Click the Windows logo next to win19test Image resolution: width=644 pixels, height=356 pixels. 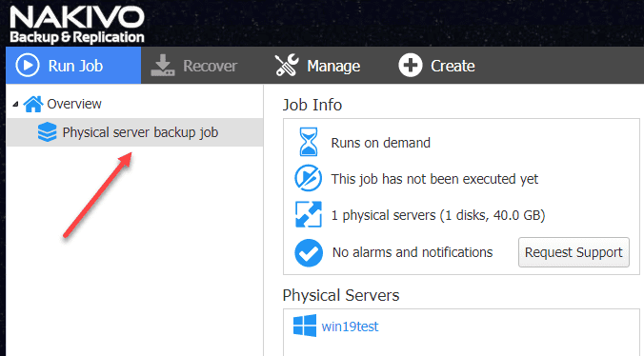(x=305, y=326)
